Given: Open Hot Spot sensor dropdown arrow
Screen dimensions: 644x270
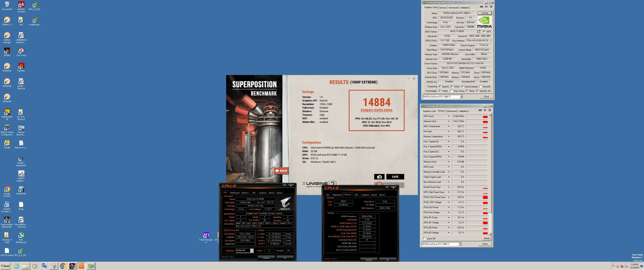Looking at the screenshot, I should click(449, 131).
